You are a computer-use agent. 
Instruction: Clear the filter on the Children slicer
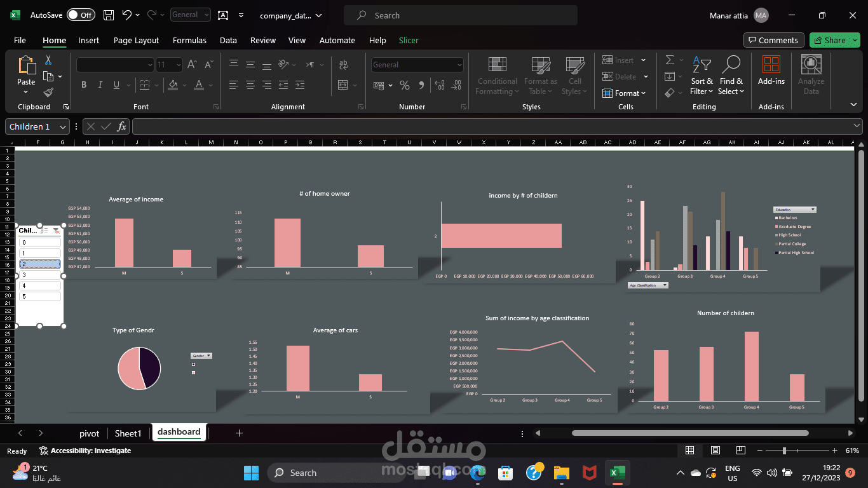click(56, 231)
